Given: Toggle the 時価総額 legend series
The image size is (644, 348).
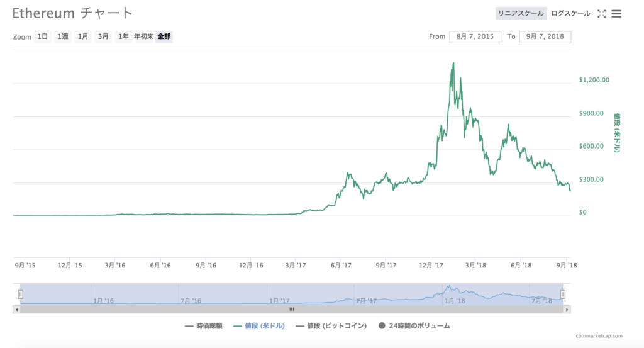Looking at the screenshot, I should pyautogui.click(x=204, y=326).
